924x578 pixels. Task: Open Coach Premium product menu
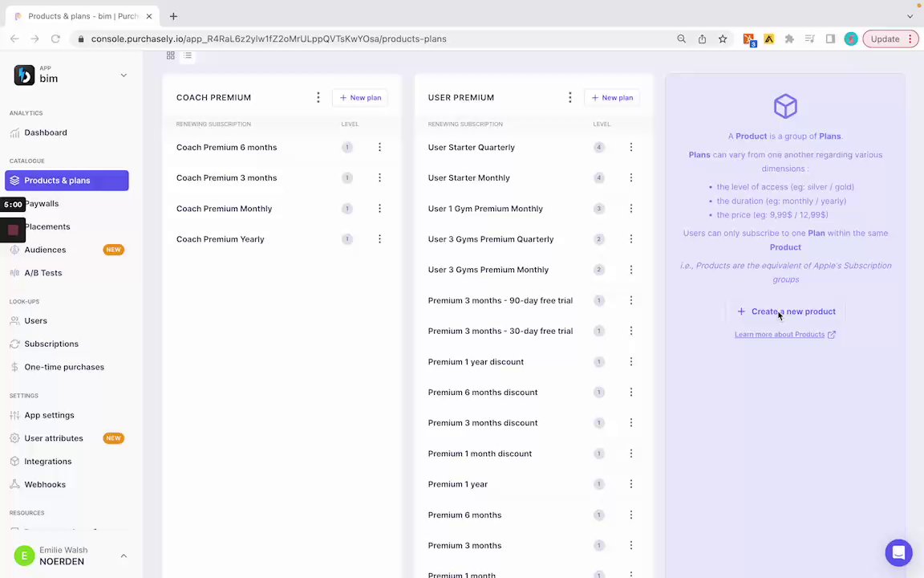pyautogui.click(x=318, y=98)
